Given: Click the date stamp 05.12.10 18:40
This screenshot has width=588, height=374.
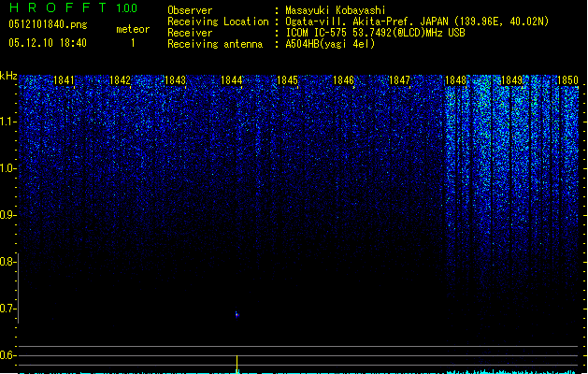Looking at the screenshot, I should coord(48,43).
